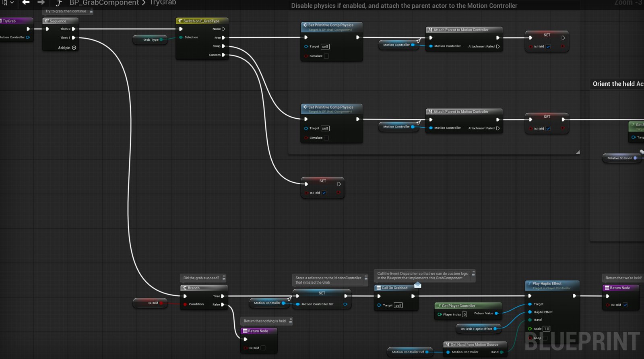Toggle Is Held under "Return that we're held!"
Viewport: 644px width, 359px height.
pyautogui.click(x=625, y=305)
